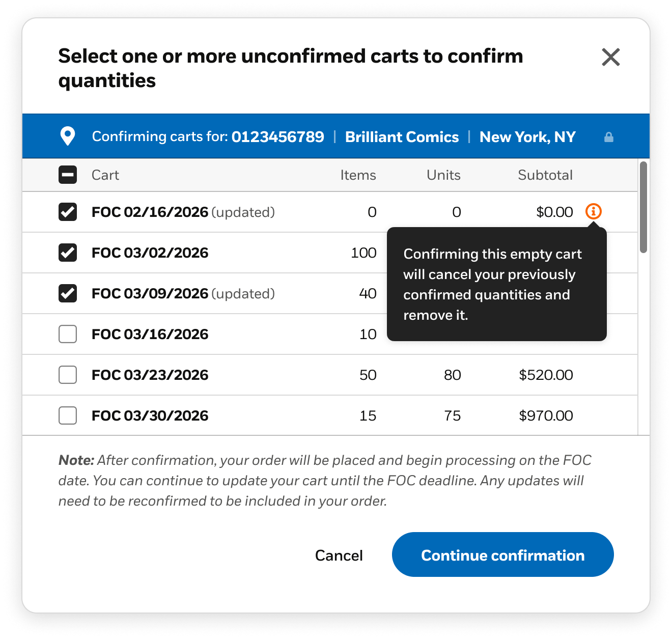Close the confirm carts dialog
This screenshot has height=639, width=672.
pos(610,58)
